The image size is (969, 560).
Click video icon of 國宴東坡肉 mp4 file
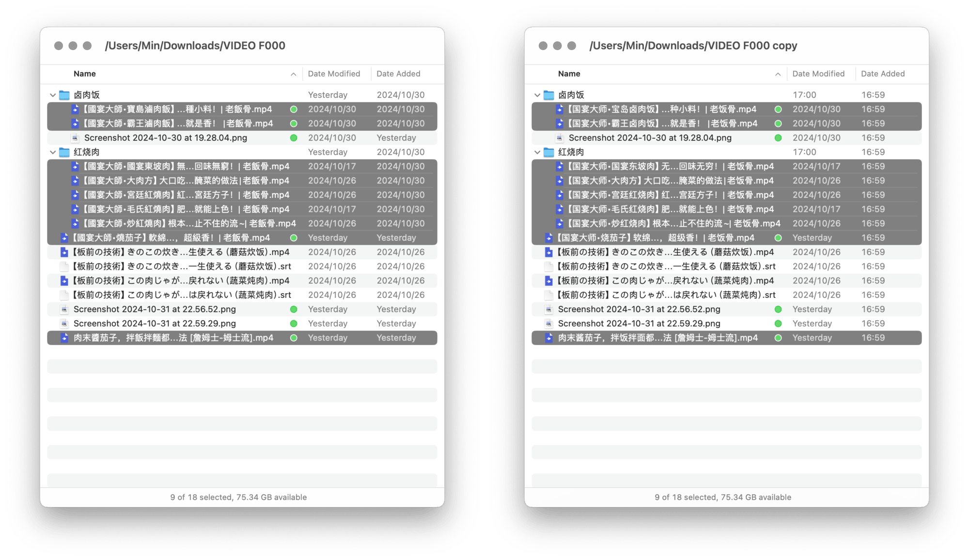[x=75, y=167]
